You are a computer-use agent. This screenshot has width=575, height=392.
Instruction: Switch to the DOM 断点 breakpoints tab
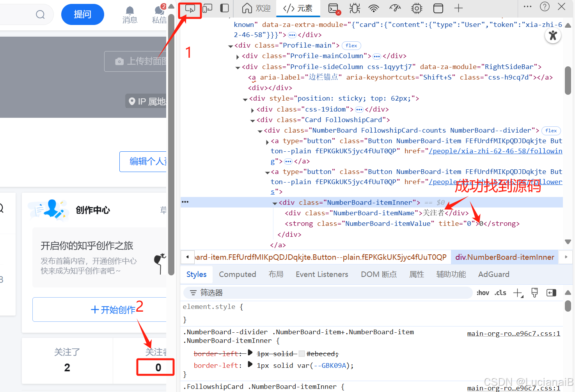[379, 274]
